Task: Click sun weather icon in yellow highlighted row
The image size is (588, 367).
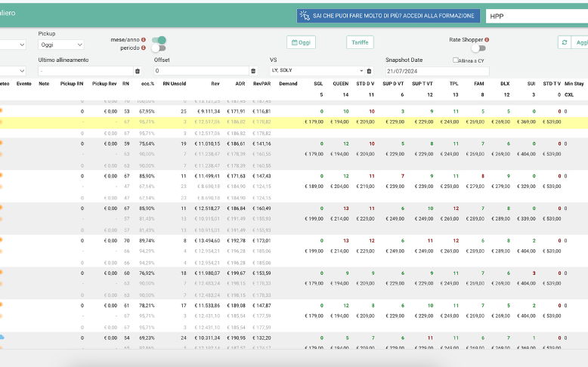Action: [2, 122]
